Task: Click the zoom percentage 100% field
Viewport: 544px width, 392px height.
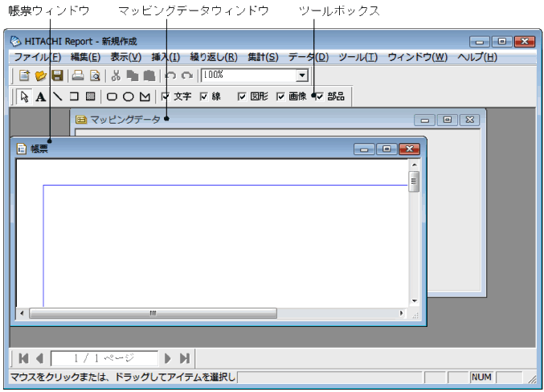Action: [x=249, y=76]
